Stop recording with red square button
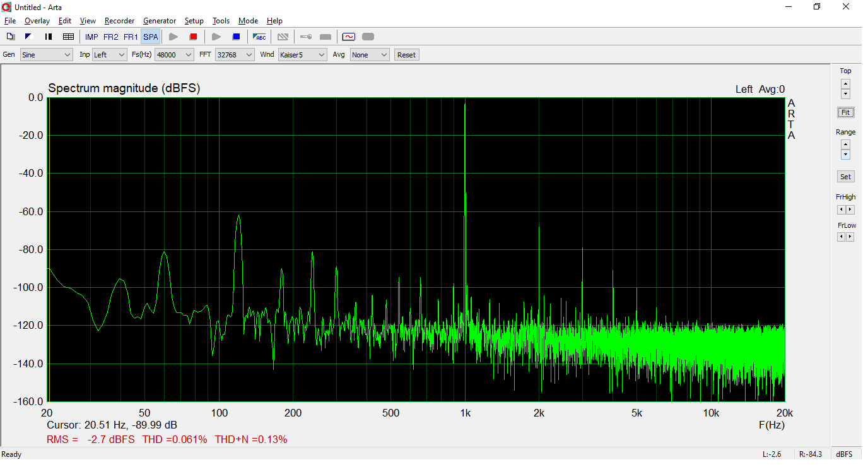Image resolution: width=868 pixels, height=467 pixels. coord(194,37)
